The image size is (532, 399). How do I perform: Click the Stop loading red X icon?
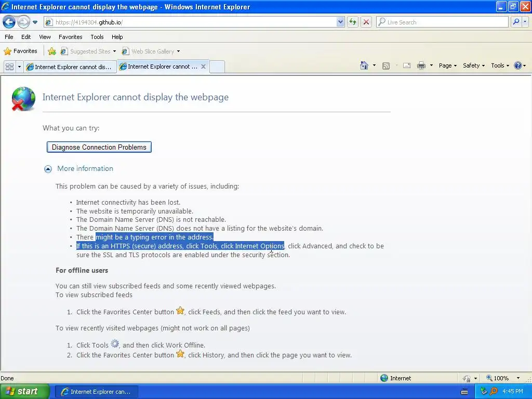[366, 22]
